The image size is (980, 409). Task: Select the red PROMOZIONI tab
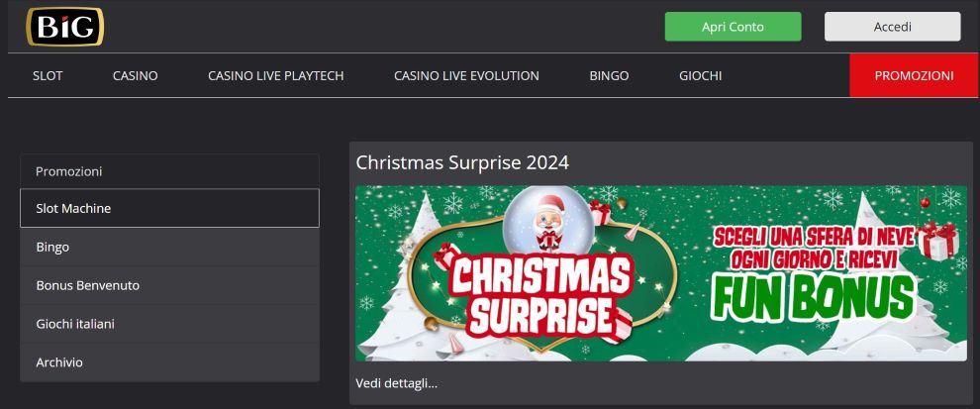914,75
